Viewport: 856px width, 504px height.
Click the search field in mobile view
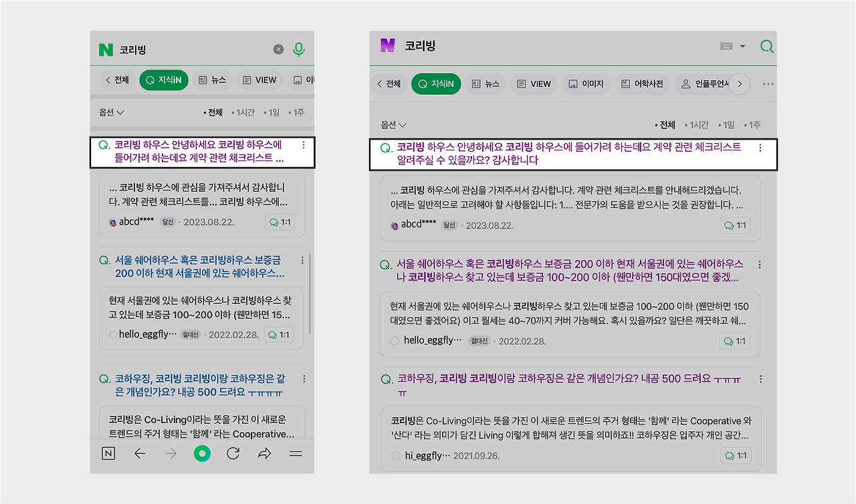[x=194, y=49]
